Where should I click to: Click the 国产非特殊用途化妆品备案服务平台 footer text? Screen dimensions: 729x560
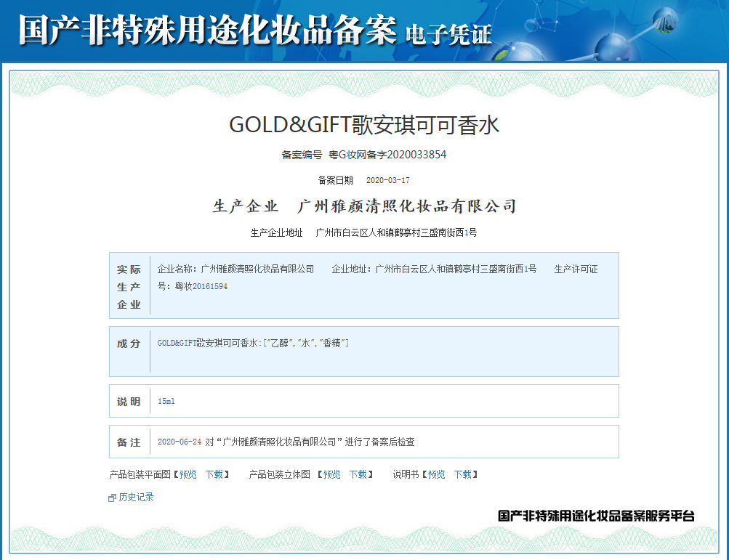[596, 516]
